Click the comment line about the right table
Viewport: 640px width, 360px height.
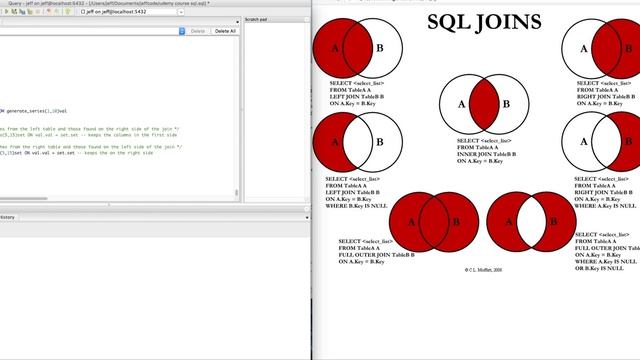(x=91, y=147)
